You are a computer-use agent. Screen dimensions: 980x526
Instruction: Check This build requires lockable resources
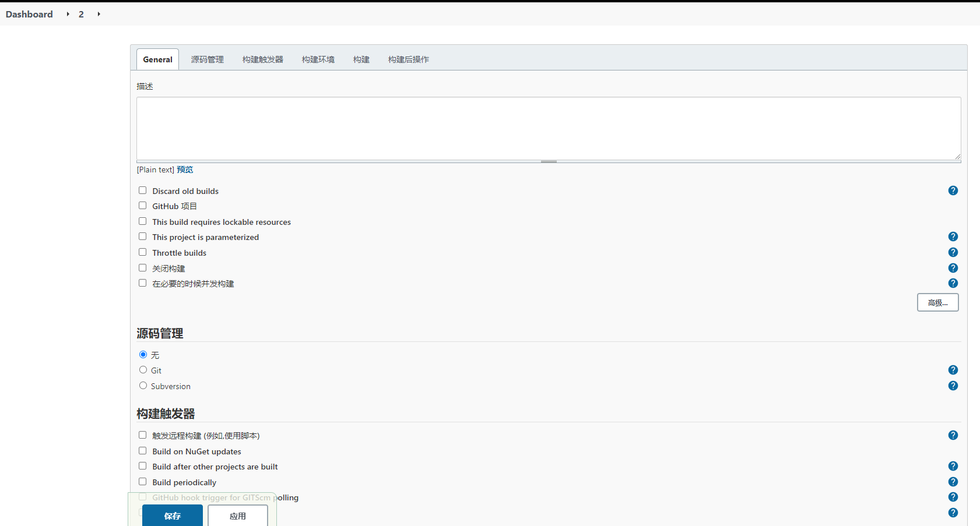pos(142,221)
